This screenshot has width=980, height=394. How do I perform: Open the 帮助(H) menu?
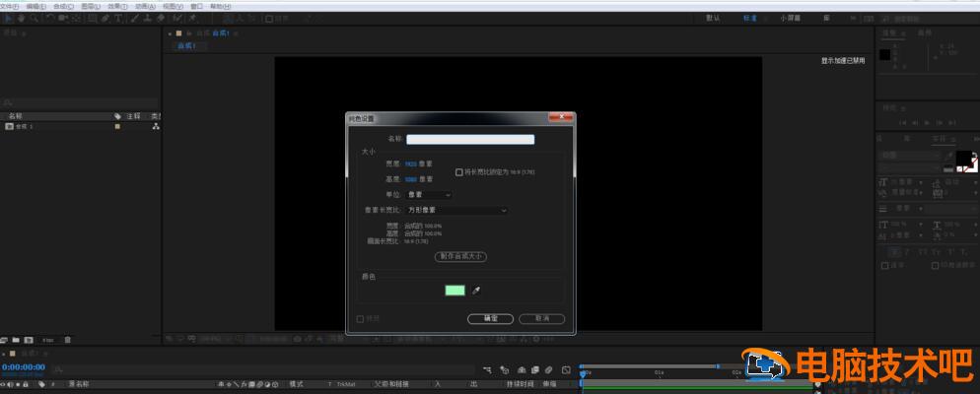pos(220,6)
